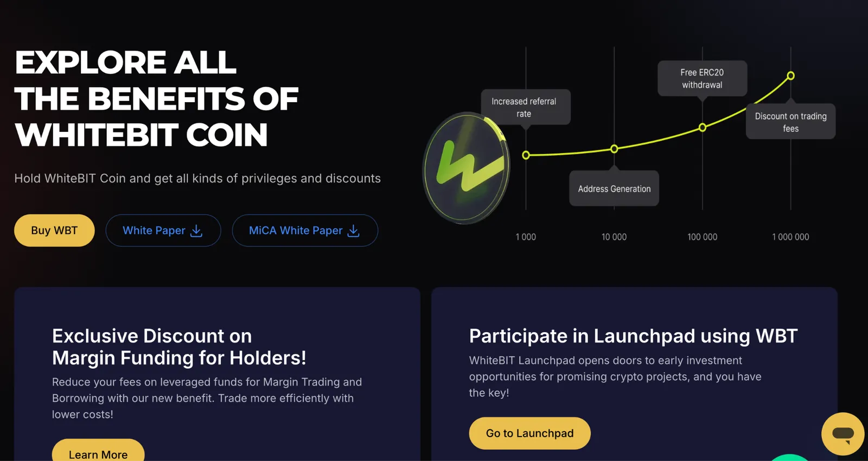Click the Buy WBT button
Viewport: 868px width, 461px height.
point(54,230)
